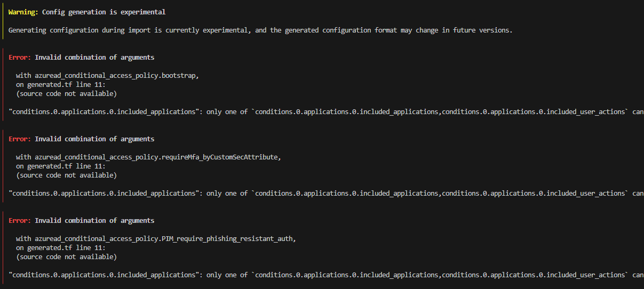Select the requireMfa_byCustomSecAttribute policy resource text
The image size is (644, 289).
click(x=148, y=157)
